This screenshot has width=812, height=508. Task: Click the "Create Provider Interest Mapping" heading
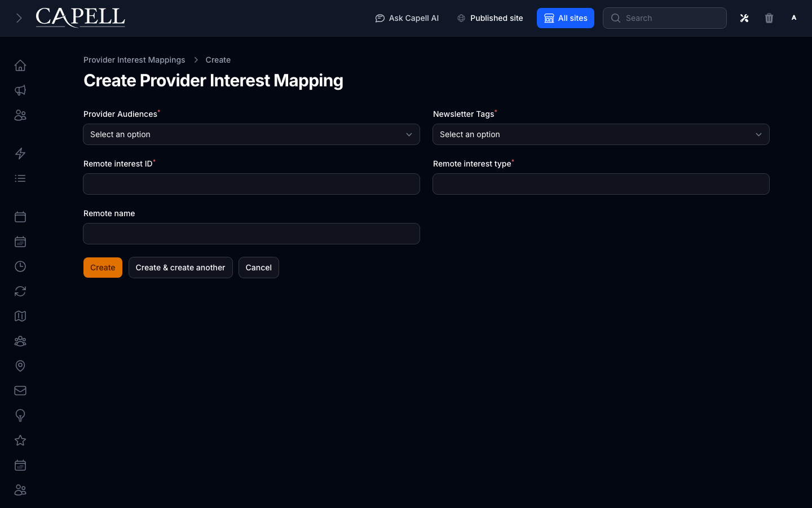(213, 81)
